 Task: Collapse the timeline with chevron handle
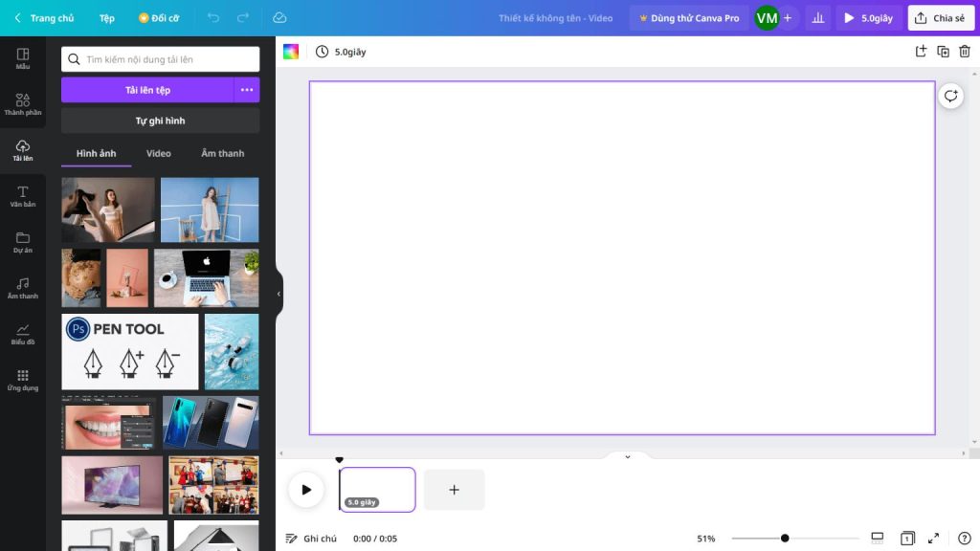tap(628, 456)
